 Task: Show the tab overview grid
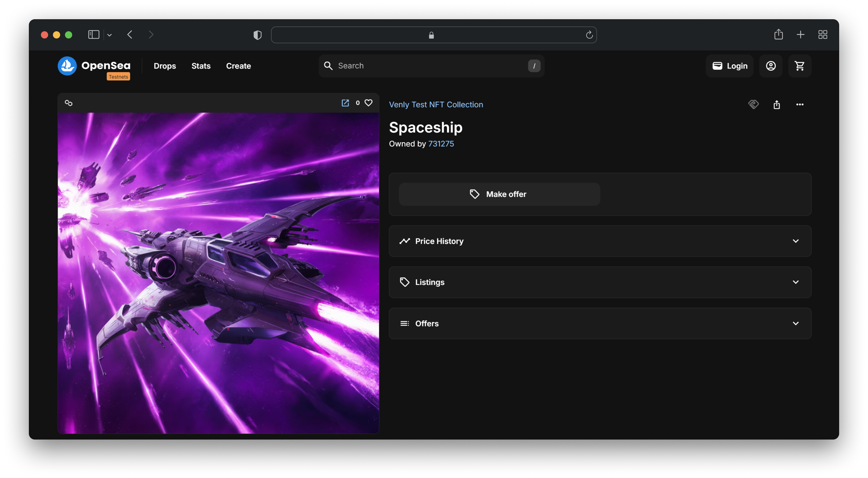coord(823,35)
